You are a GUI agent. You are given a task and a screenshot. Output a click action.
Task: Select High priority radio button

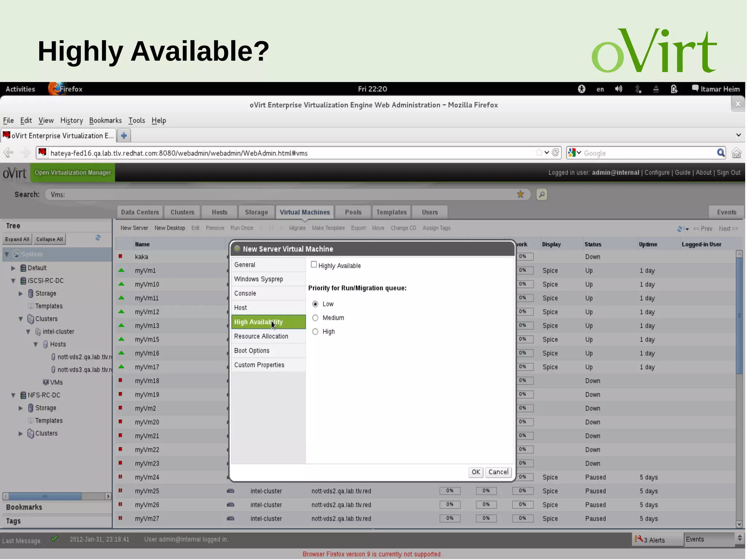pyautogui.click(x=316, y=332)
